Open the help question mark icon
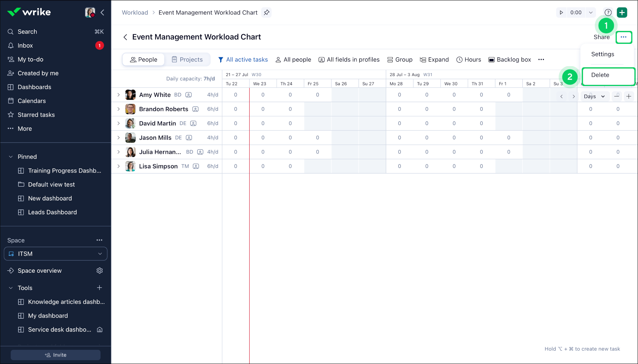The width and height of the screenshot is (638, 364). 608,12
